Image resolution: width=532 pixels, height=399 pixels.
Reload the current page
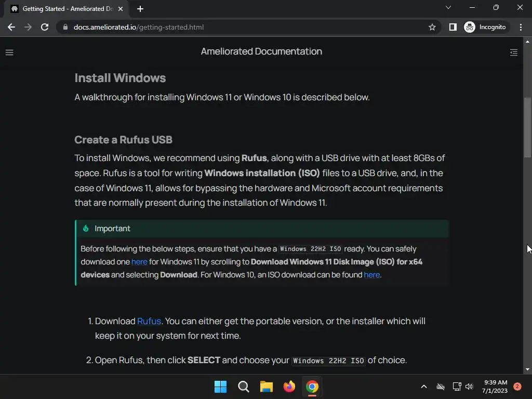(45, 27)
